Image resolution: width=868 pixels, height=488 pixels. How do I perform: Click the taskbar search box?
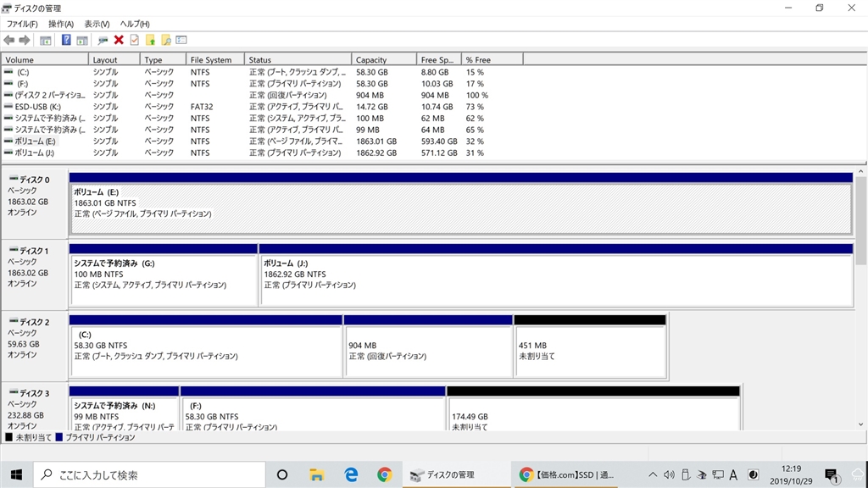[149, 474]
